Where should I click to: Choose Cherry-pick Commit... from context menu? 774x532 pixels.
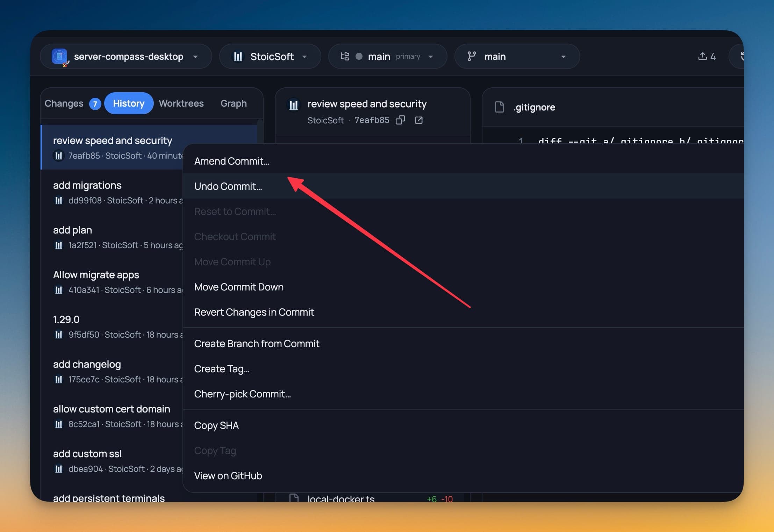tap(463, 394)
